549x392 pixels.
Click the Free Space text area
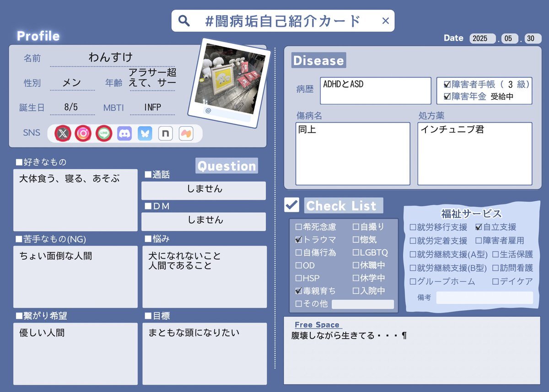(412, 350)
